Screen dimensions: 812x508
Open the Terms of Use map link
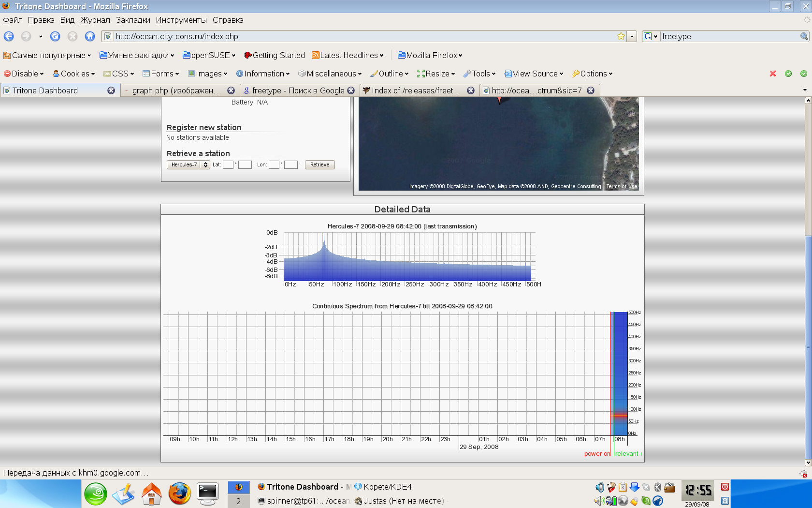pos(622,186)
